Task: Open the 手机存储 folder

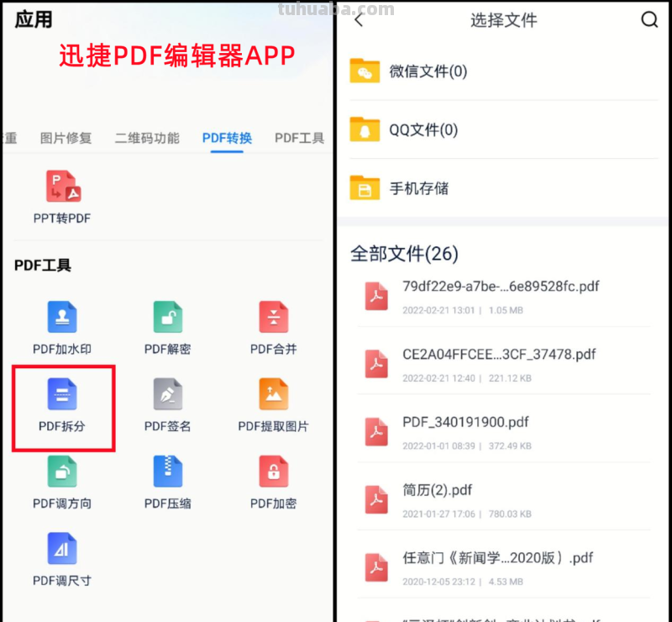Action: pos(504,188)
